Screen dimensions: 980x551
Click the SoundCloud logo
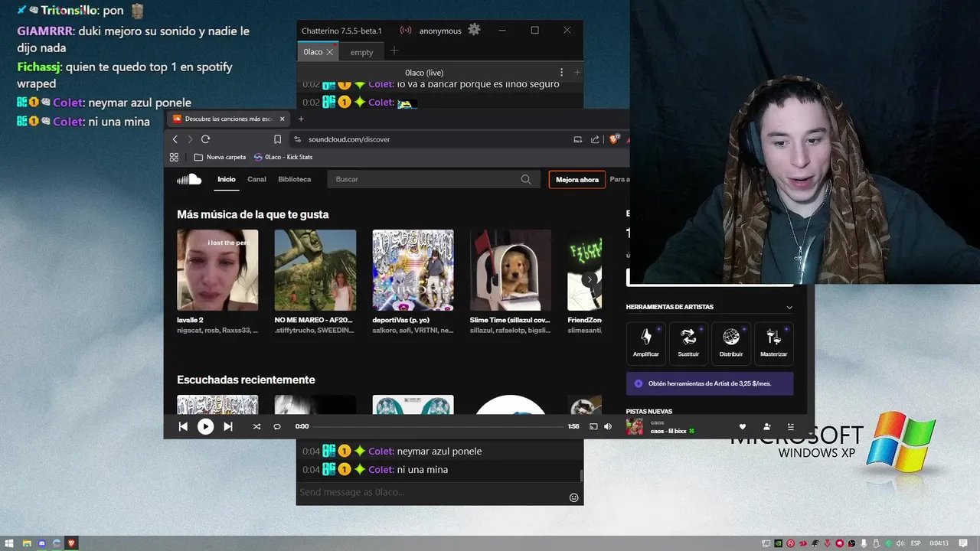coord(189,179)
